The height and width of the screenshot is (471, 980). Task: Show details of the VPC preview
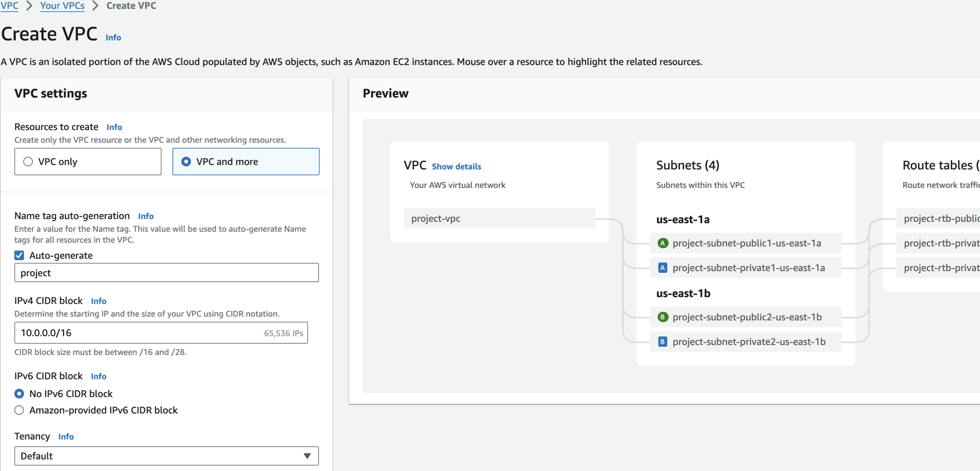(456, 166)
